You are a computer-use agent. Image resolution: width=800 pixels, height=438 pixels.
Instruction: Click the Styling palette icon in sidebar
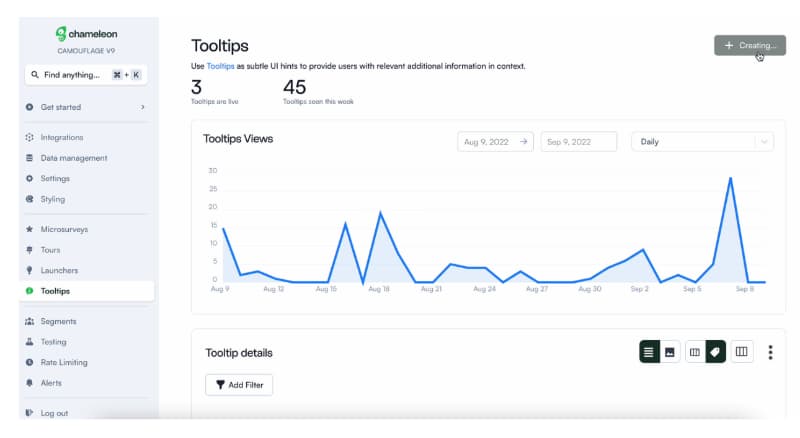pyautogui.click(x=30, y=199)
